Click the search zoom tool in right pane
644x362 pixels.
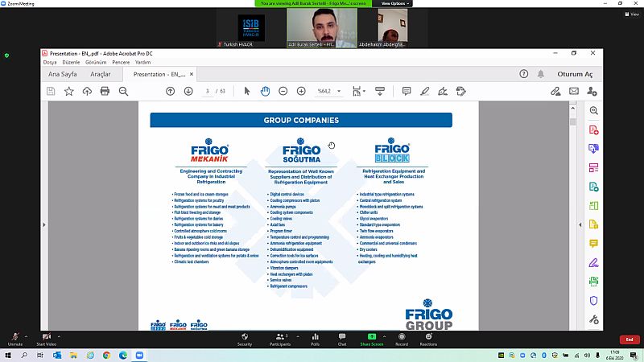click(x=593, y=110)
